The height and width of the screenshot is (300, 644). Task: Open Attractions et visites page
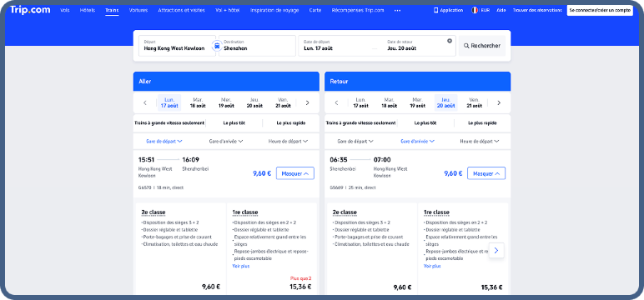pos(181,10)
